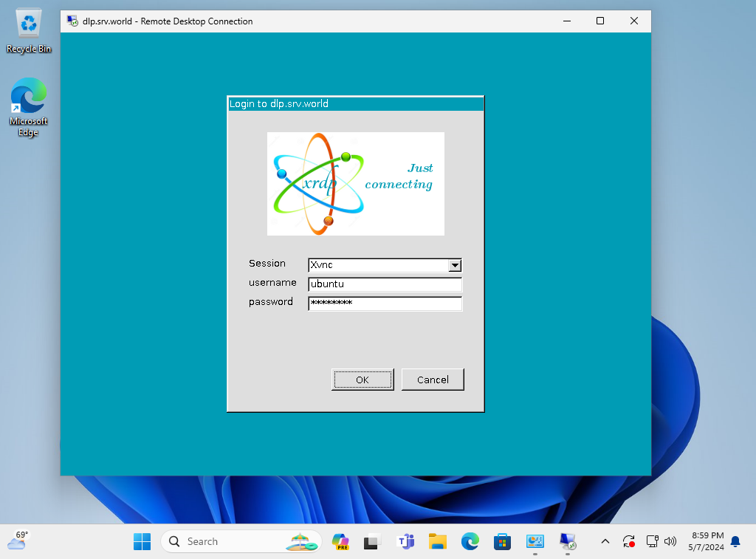
Task: Open the Windows Start menu
Action: [x=142, y=542]
